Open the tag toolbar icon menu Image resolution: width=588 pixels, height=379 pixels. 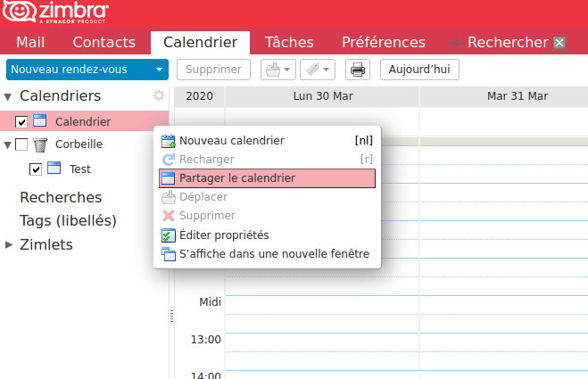point(318,70)
